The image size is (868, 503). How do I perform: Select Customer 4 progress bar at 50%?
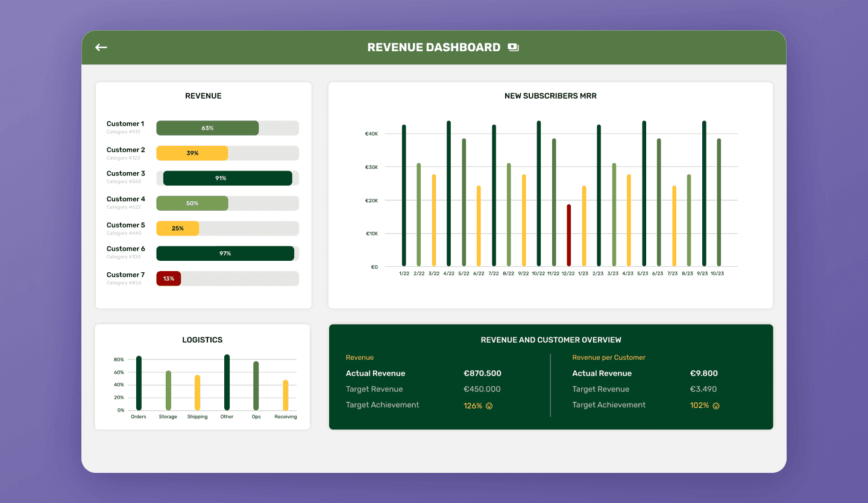coord(192,203)
